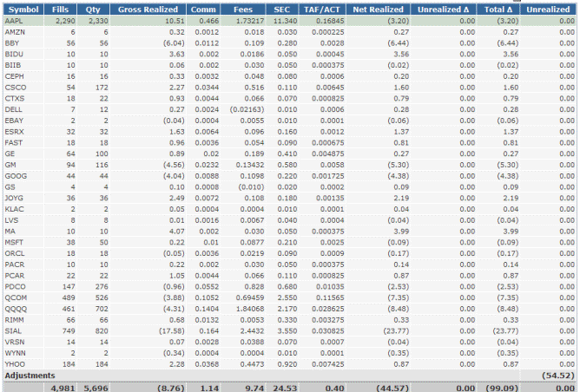The width and height of the screenshot is (580, 392).
Task: Click PDCO quantity value 276
Action: tap(102, 287)
